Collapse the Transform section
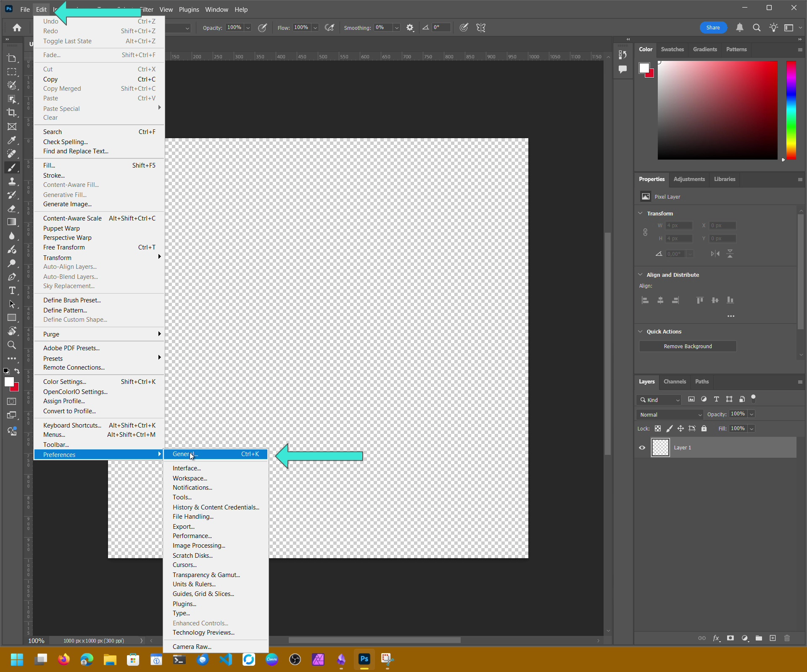This screenshot has height=672, width=807. pyautogui.click(x=640, y=213)
